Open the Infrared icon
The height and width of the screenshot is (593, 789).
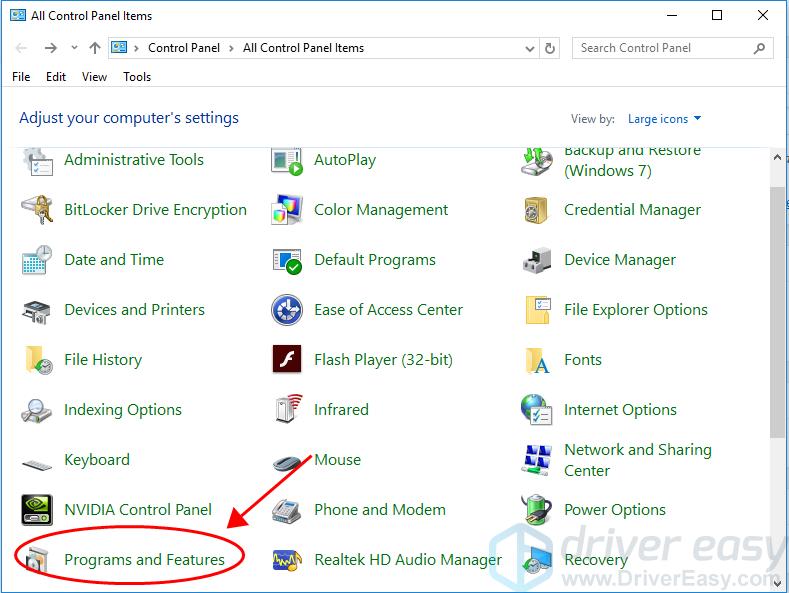tap(289, 409)
